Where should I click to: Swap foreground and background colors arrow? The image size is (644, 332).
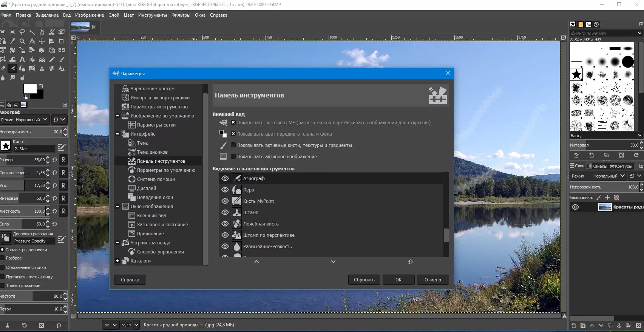pyautogui.click(x=41, y=86)
